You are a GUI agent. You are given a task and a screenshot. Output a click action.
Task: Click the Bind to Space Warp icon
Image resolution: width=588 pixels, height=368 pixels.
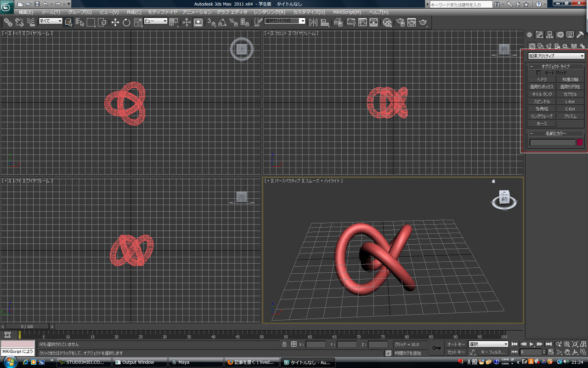coord(31,22)
